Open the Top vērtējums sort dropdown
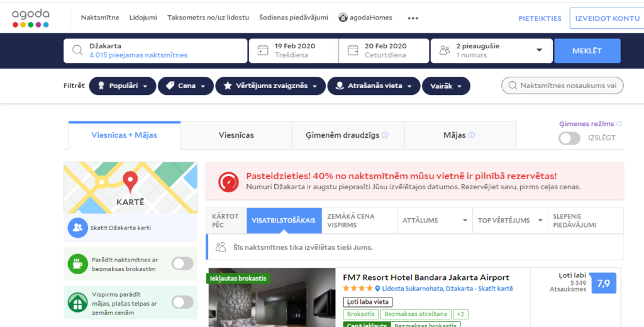The image size is (644, 327). click(x=511, y=221)
